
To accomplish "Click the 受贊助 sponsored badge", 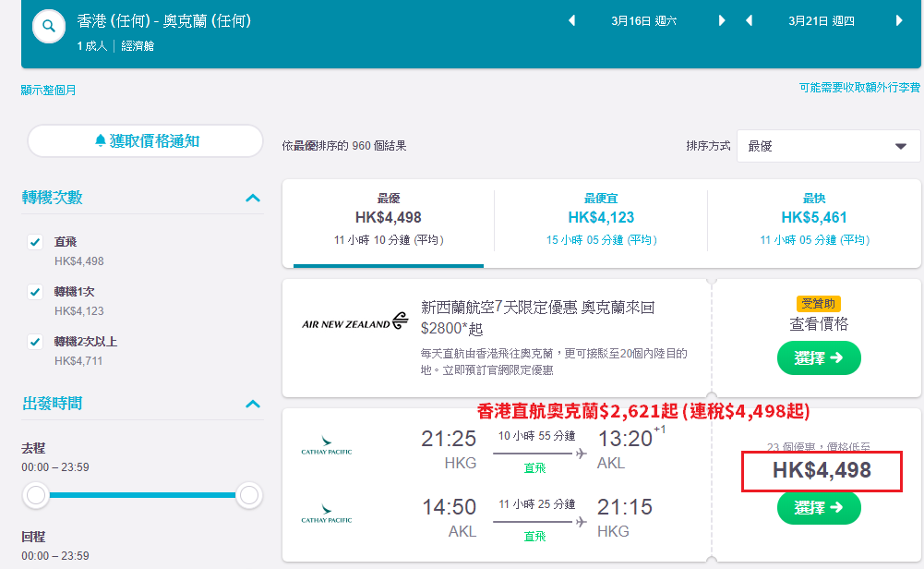I will (819, 304).
